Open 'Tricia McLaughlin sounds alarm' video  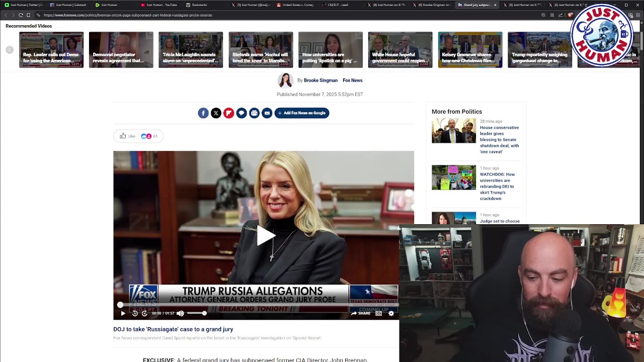[x=191, y=50]
